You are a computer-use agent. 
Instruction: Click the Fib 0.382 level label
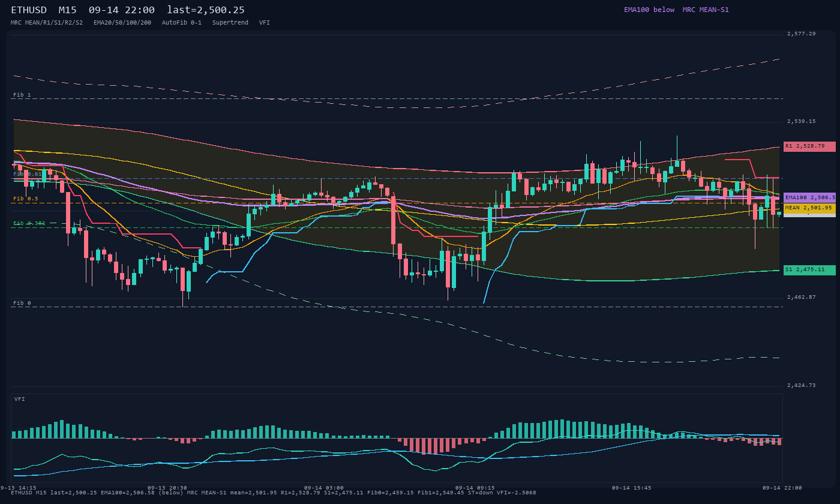coord(29,223)
